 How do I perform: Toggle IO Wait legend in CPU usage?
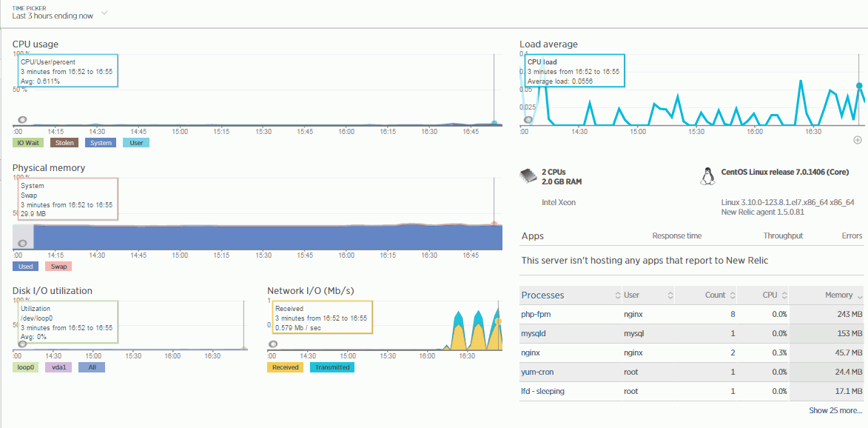click(x=27, y=143)
